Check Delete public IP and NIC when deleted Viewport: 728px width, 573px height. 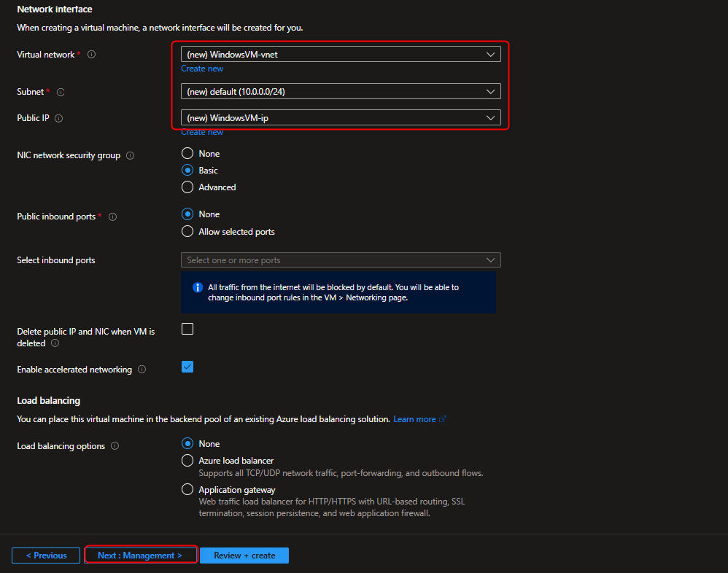pos(187,329)
